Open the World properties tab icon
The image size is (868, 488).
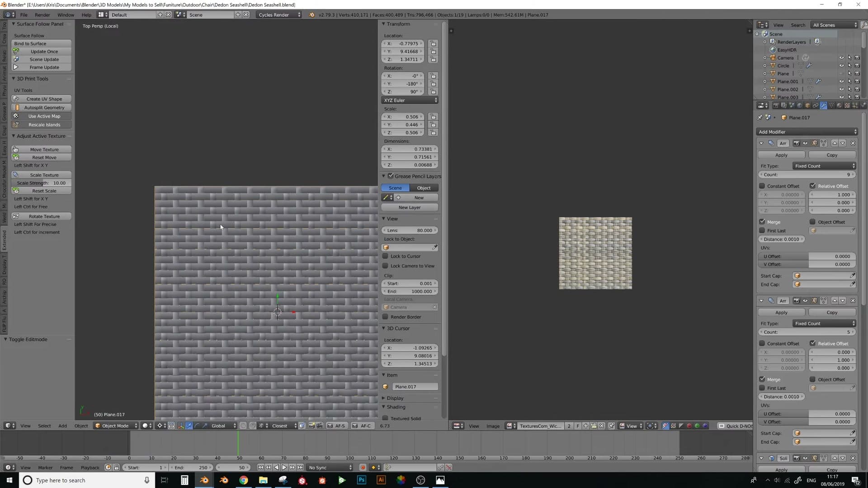[799, 105]
